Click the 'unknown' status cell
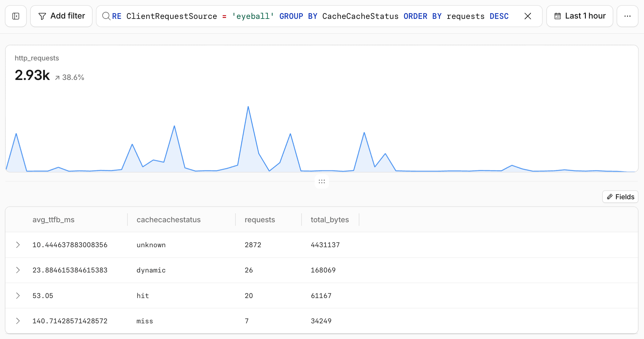Image resolution: width=644 pixels, height=339 pixels. point(151,245)
